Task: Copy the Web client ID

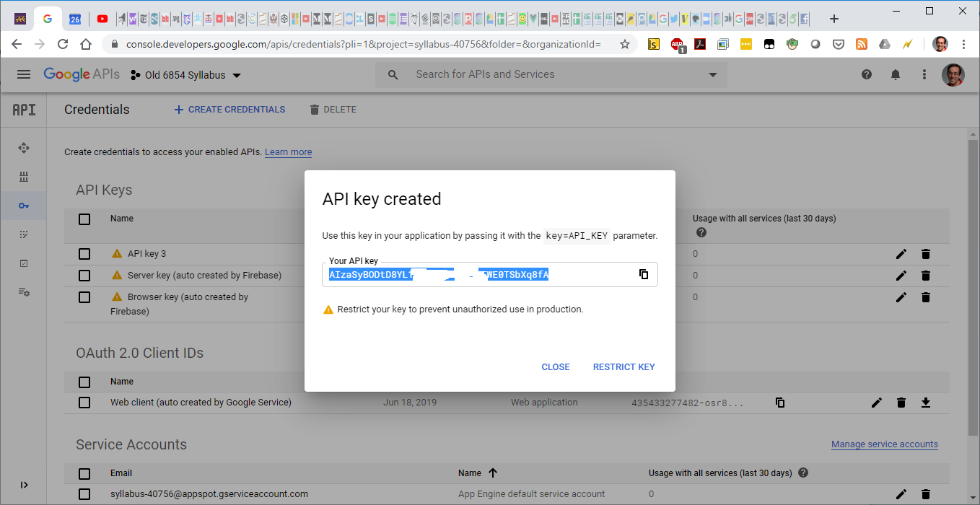Action: point(780,403)
